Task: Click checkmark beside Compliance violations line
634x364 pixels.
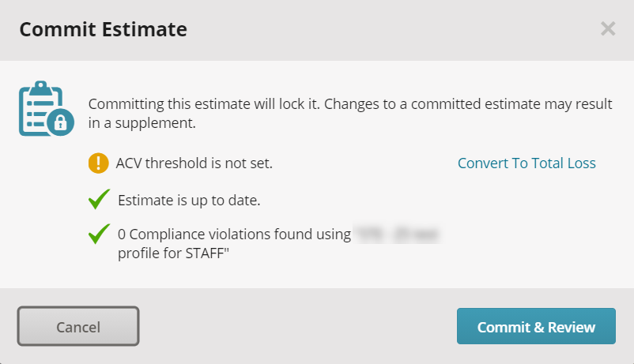Action: click(99, 234)
